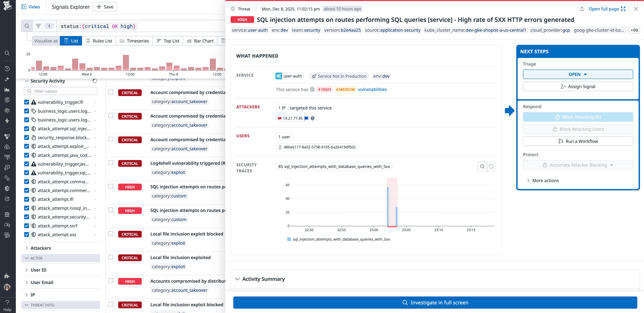Zoom out the security traces chart
Viewport: 644px width, 313px height.
(x=482, y=166)
